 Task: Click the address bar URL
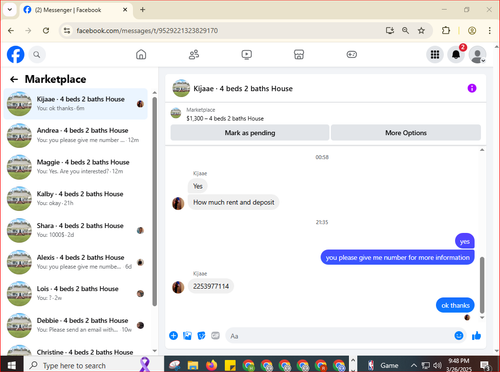[x=147, y=31]
